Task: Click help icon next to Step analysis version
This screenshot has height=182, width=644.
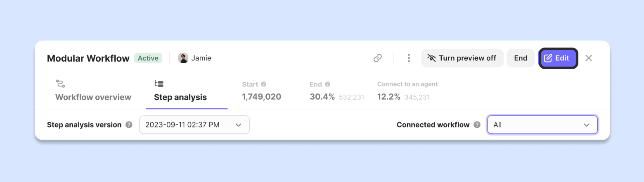Action: [129, 125]
